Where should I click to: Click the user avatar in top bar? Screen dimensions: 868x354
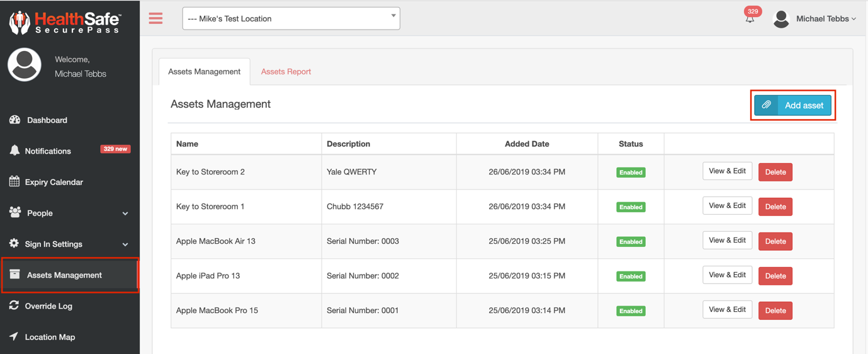click(781, 19)
